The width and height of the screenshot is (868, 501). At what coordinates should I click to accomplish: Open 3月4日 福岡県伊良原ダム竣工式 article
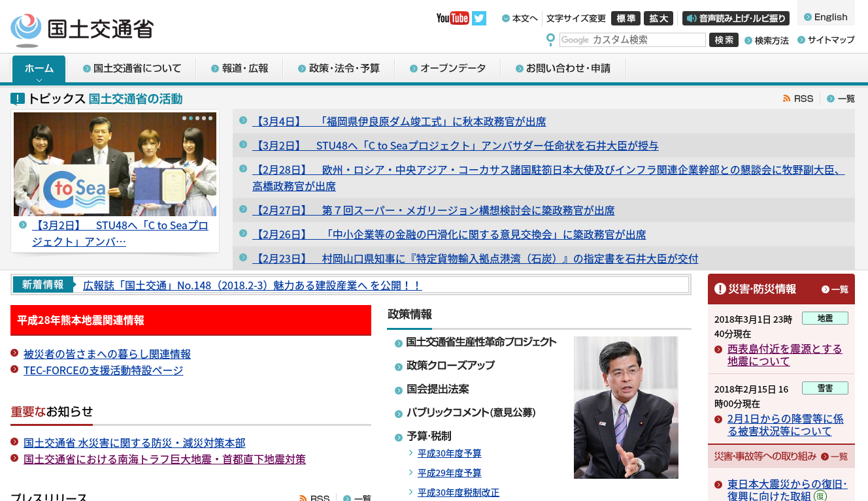click(x=399, y=121)
